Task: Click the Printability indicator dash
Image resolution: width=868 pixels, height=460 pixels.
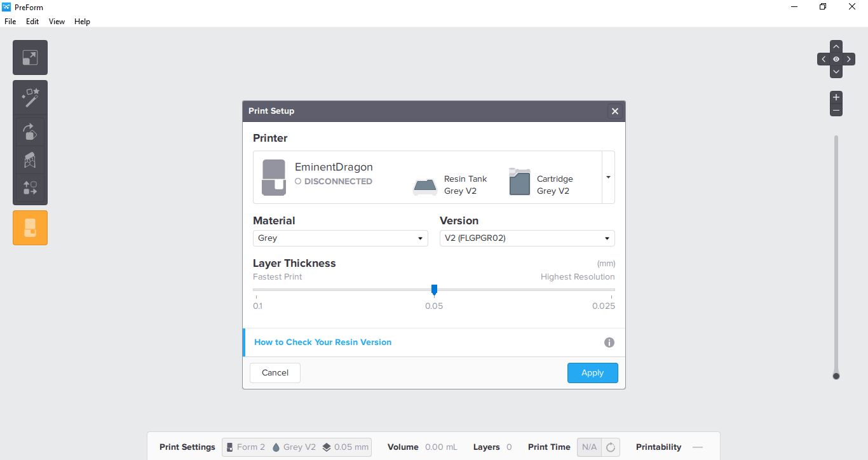Action: (x=698, y=447)
